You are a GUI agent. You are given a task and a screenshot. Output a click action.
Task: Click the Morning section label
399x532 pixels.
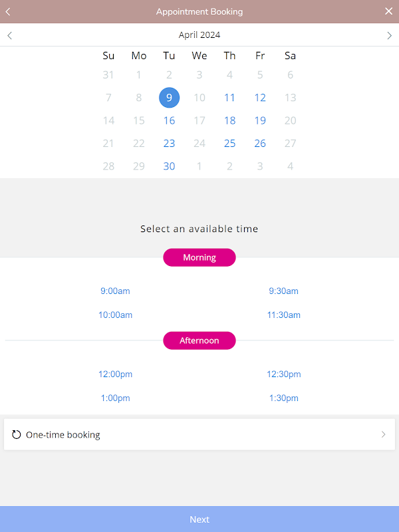(x=199, y=257)
